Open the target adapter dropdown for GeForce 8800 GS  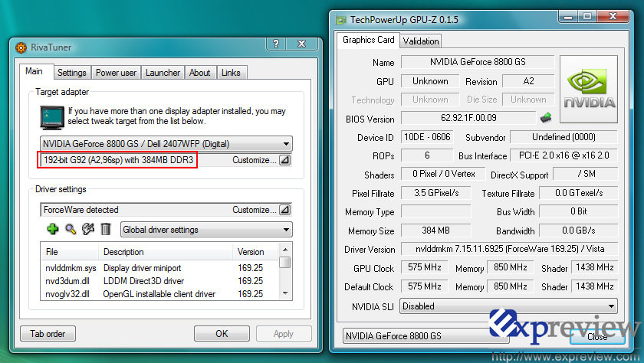click(166, 144)
